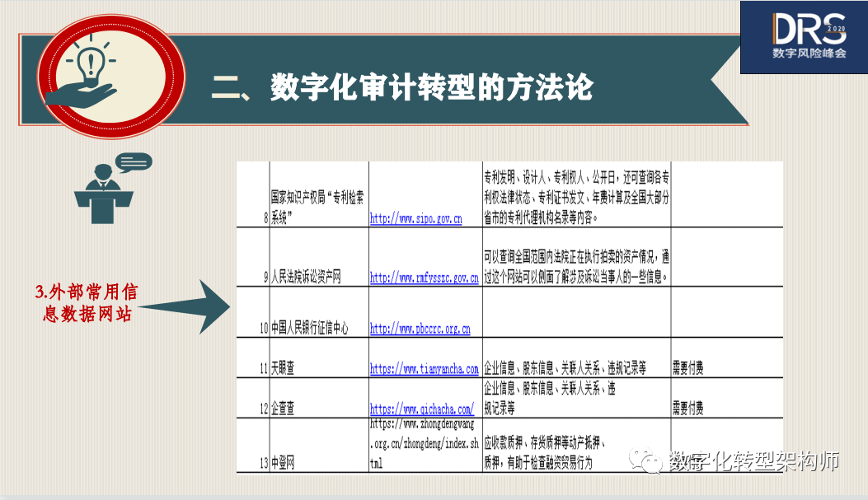This screenshot has width=868, height=500.
Task: Open the https://www.tianyancha.com link
Action: [424, 369]
